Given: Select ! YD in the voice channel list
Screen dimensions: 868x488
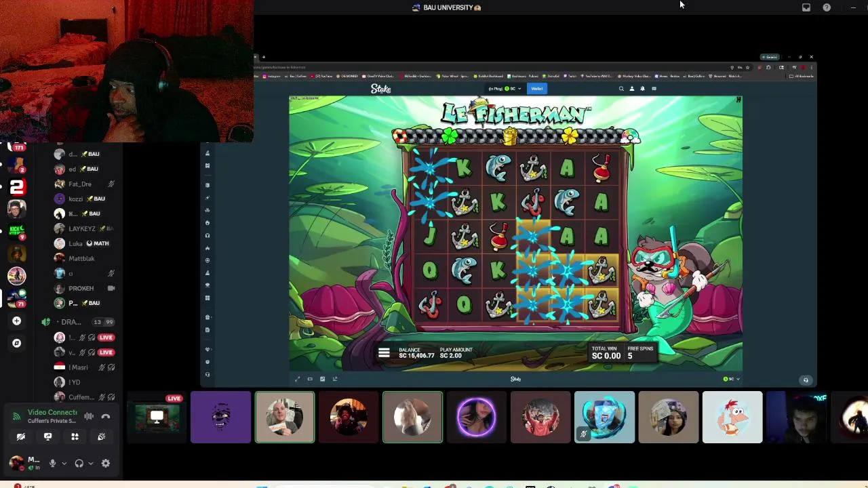Looking at the screenshot, I should coord(85,382).
